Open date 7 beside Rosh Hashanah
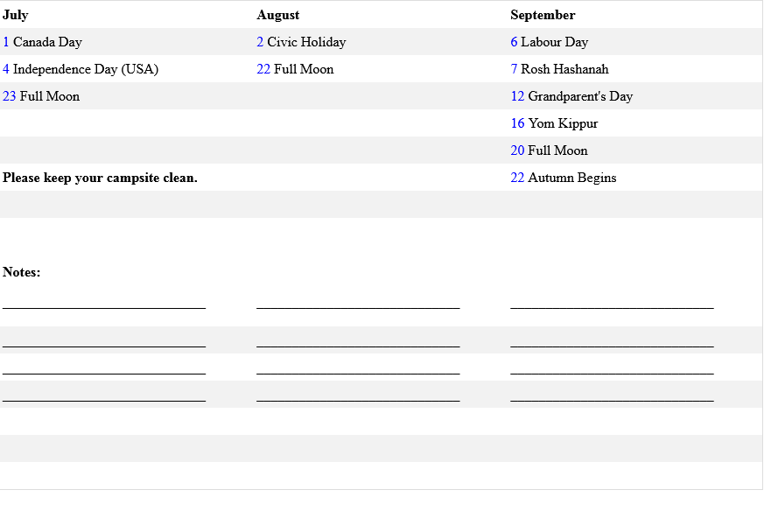This screenshot has width=764, height=532. click(514, 69)
